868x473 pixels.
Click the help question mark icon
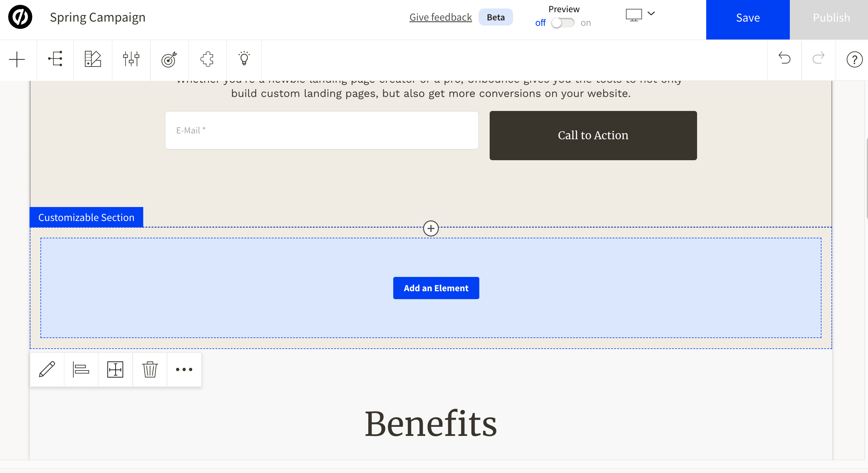854,60
